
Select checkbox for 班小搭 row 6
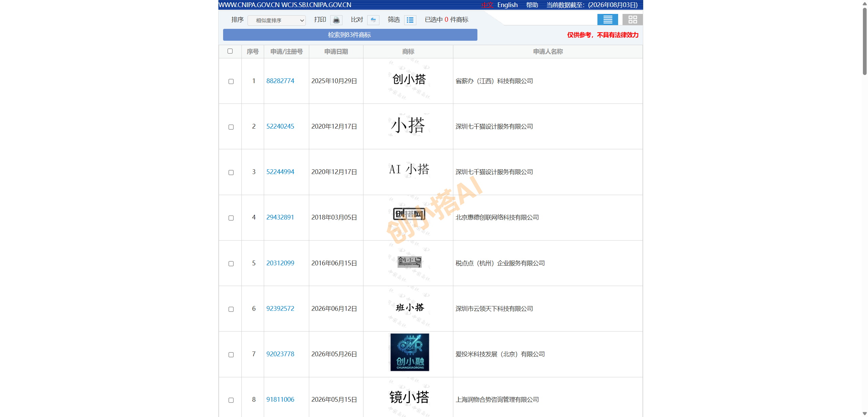tap(231, 309)
